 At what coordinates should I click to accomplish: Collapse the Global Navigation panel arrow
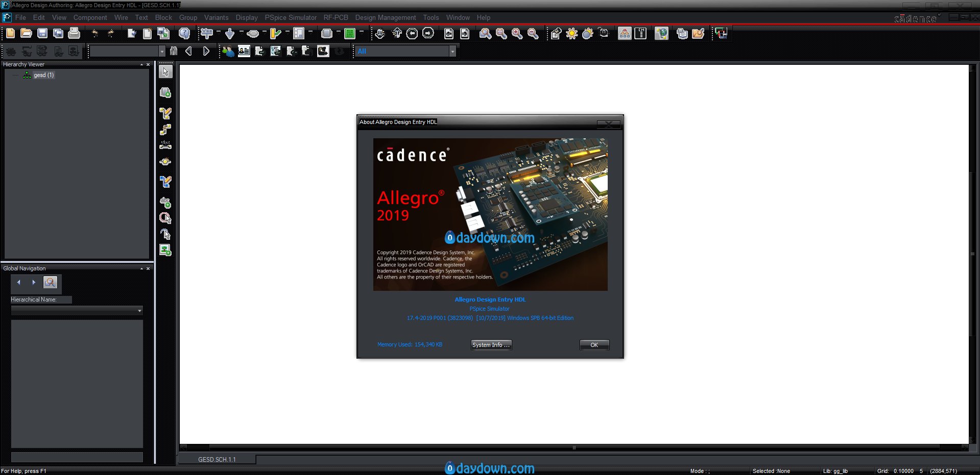[x=141, y=268]
